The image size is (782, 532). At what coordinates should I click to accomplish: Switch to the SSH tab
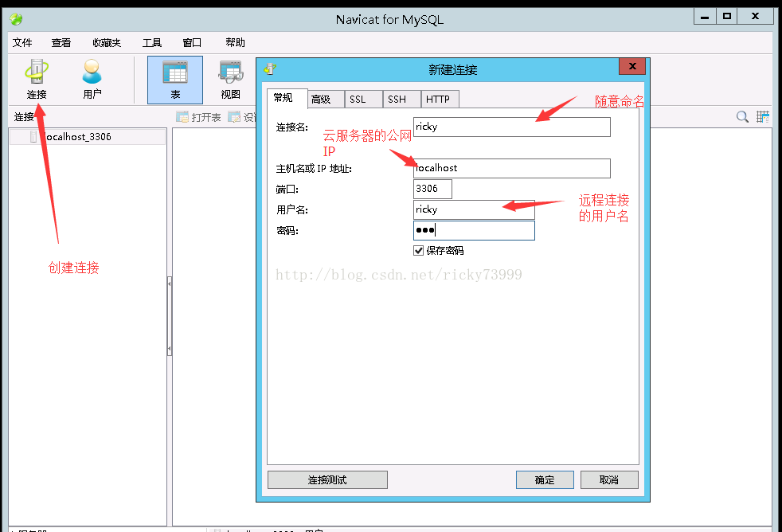coord(402,100)
